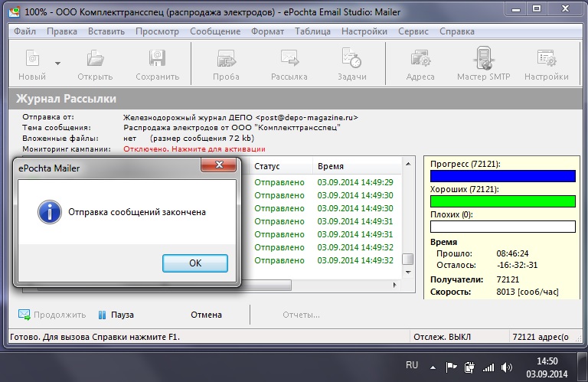The image size is (588, 382).
Task: Click the vertical scrollbar thumb in log
Action: 408,259
